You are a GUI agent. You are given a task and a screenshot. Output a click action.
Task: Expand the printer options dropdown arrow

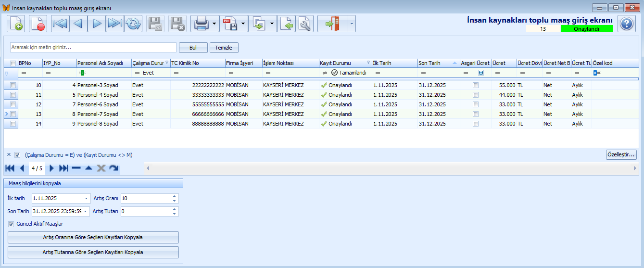[x=214, y=24]
